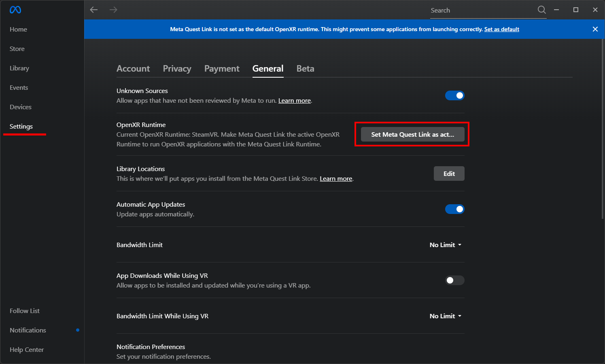The height and width of the screenshot is (364, 605).
Task: Open the Bandwidth Limit dropdown
Action: 445,245
